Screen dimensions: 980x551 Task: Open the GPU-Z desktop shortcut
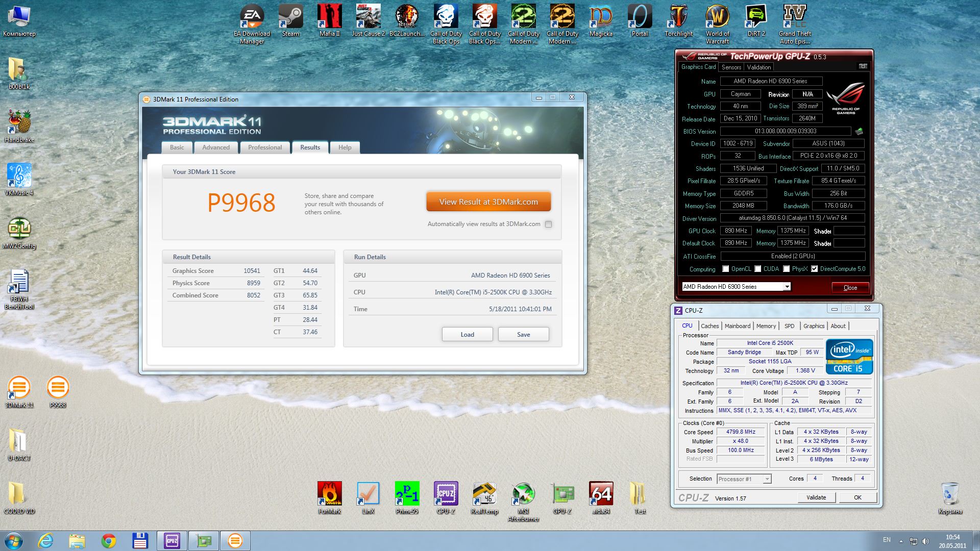coord(562,498)
